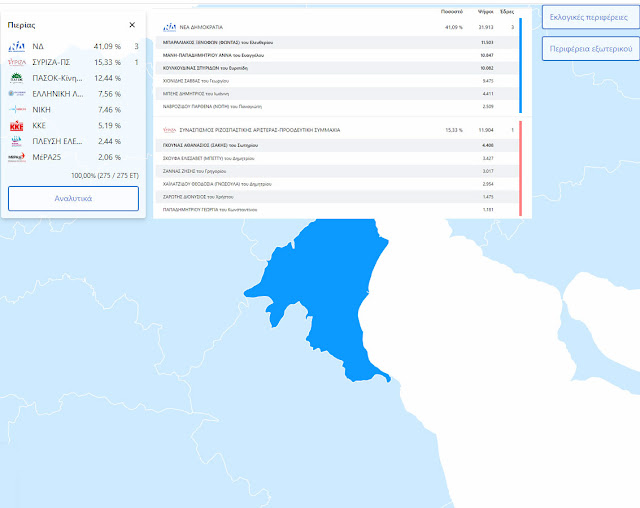Select the ΣΥΡΙΖΑ-ΠΣ row label

pos(51,62)
